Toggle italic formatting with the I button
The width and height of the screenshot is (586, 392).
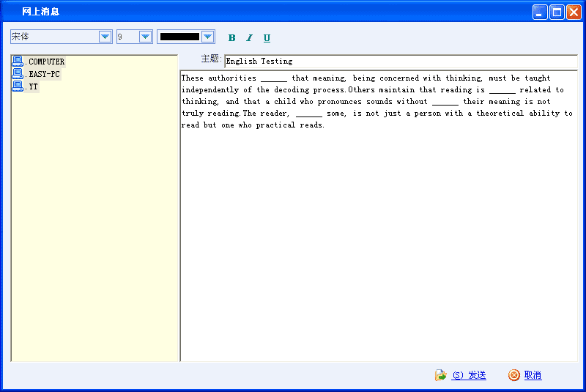tap(249, 38)
